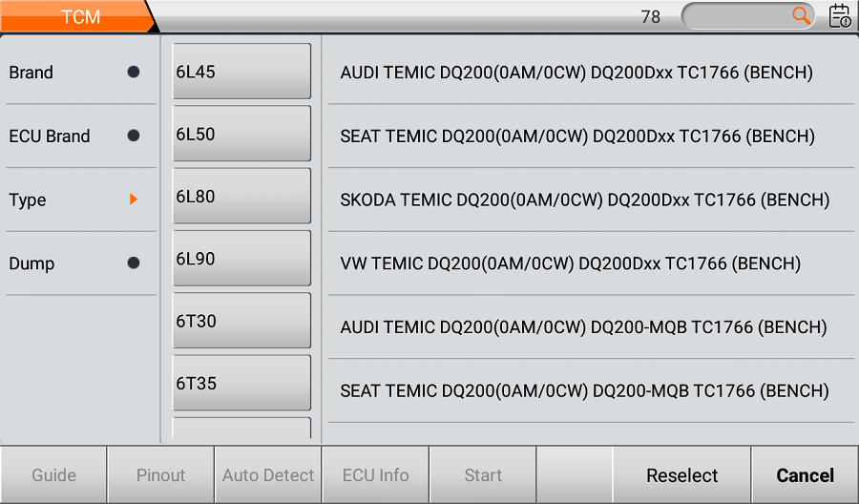Select the 6T30 type button

point(241,321)
